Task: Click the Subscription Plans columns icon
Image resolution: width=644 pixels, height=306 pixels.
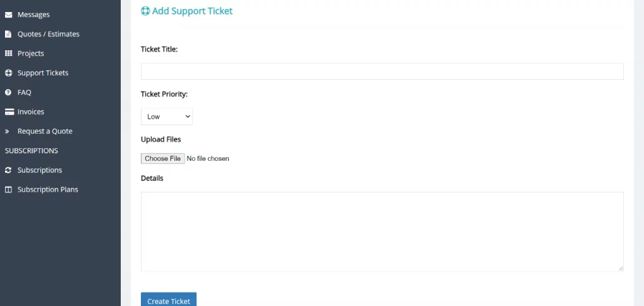Action: click(8, 190)
